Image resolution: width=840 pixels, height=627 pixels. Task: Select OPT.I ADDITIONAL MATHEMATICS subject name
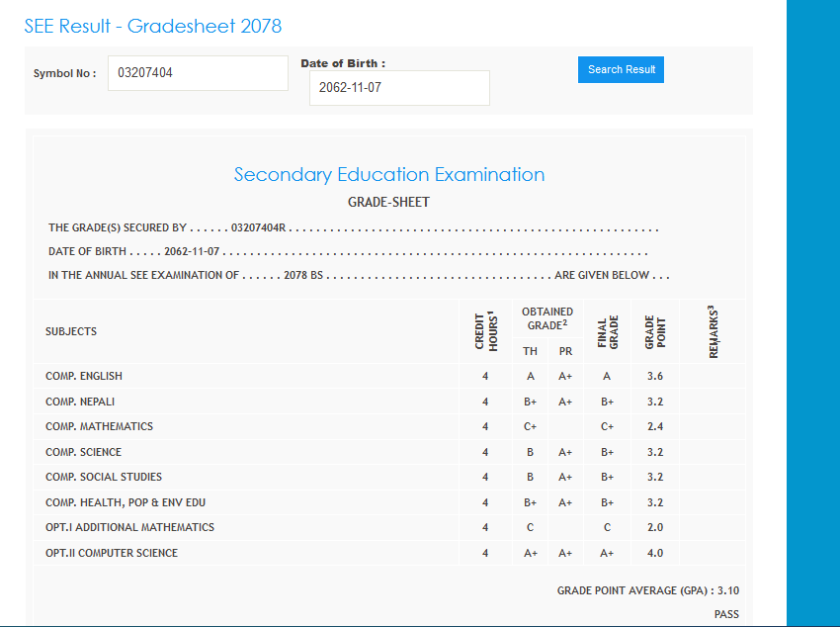(x=129, y=528)
